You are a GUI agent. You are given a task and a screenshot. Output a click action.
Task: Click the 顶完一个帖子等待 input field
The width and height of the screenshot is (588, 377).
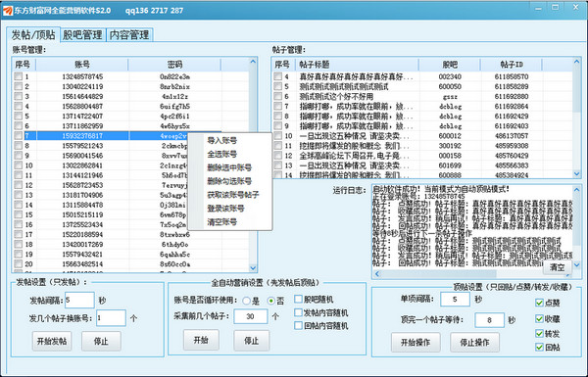(x=489, y=320)
